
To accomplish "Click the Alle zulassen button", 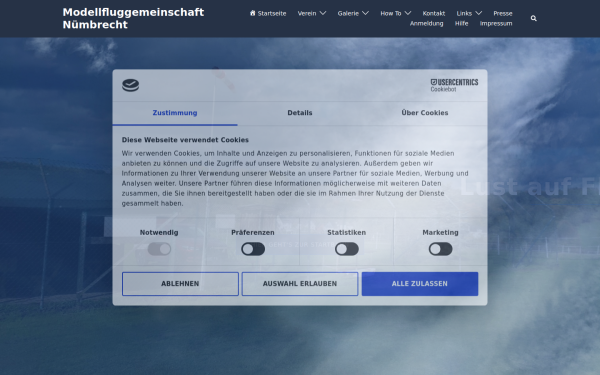I will pyautogui.click(x=420, y=284).
